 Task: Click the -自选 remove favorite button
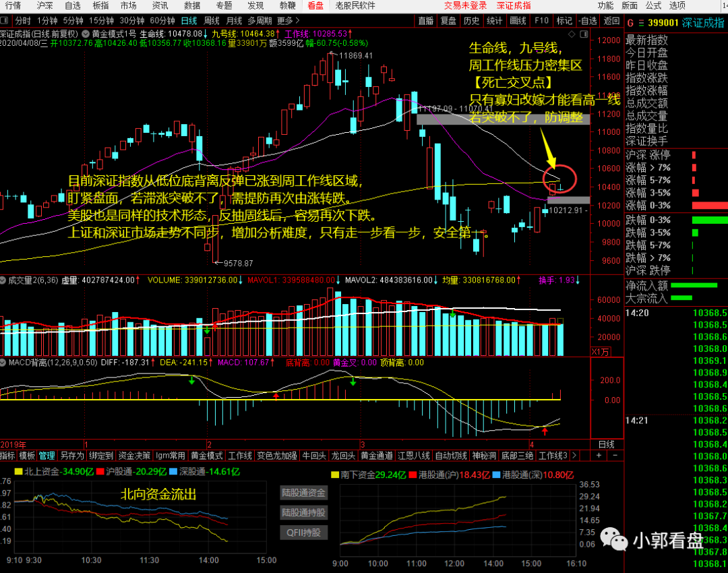[588, 20]
